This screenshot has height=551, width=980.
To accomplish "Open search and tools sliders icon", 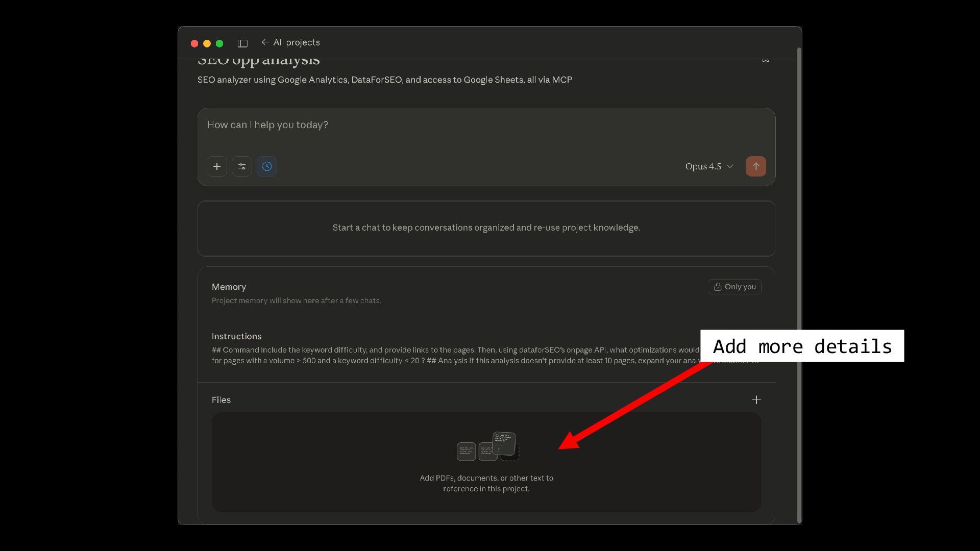I will (x=242, y=166).
